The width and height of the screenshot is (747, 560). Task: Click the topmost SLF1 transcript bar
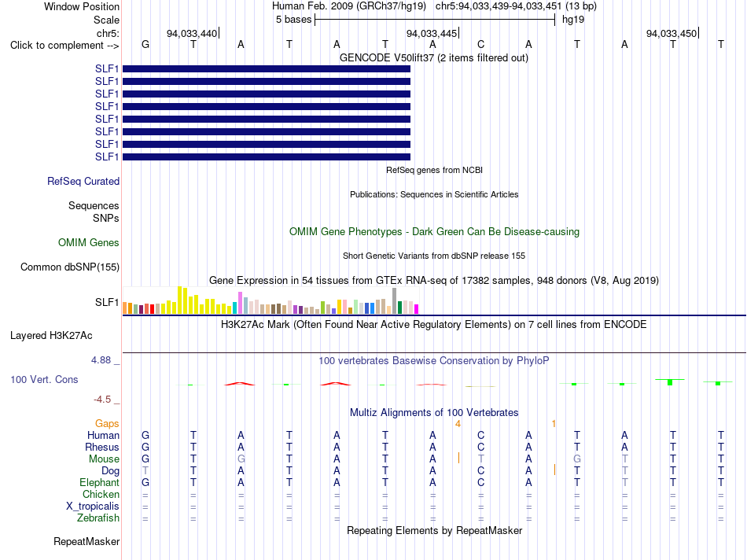point(267,68)
